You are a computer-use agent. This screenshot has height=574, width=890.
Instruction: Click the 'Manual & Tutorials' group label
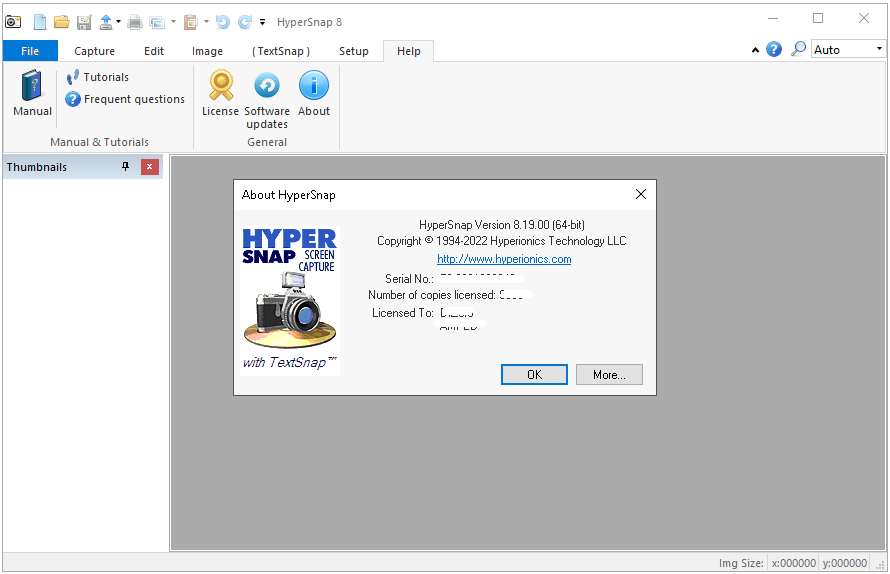coord(99,142)
